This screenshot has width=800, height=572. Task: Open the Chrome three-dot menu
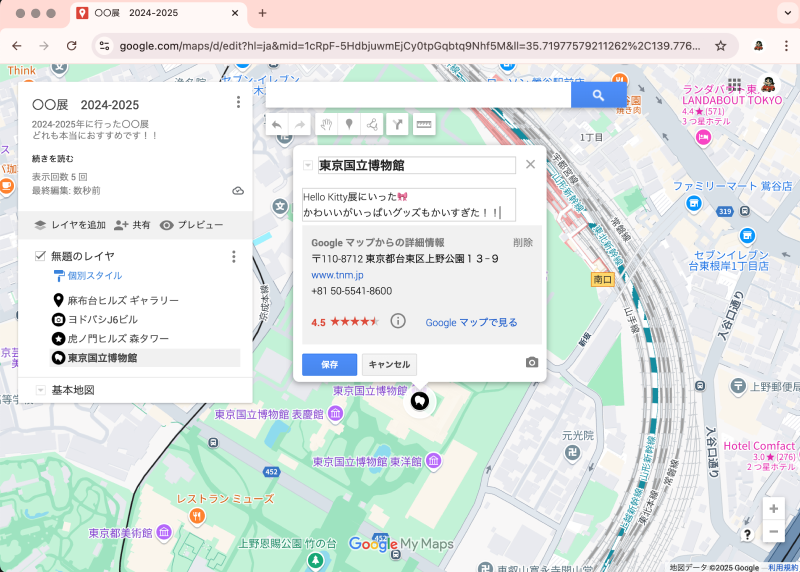(786, 46)
